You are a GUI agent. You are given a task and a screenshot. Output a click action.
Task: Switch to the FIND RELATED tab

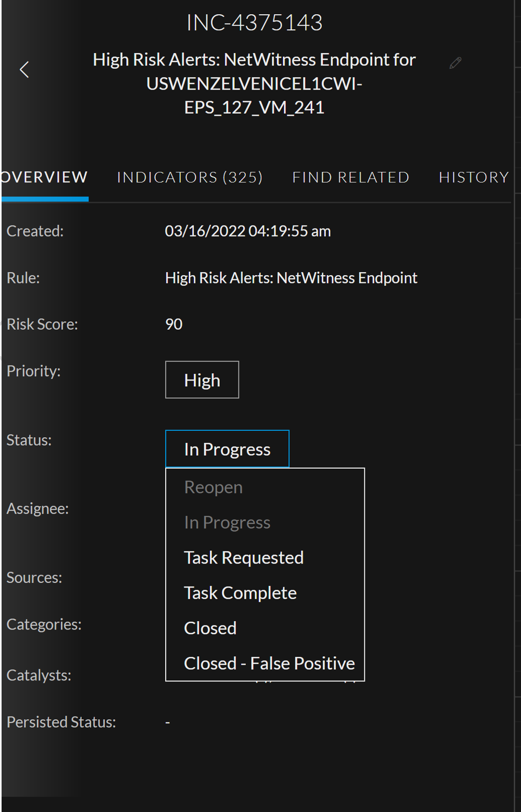click(x=350, y=177)
